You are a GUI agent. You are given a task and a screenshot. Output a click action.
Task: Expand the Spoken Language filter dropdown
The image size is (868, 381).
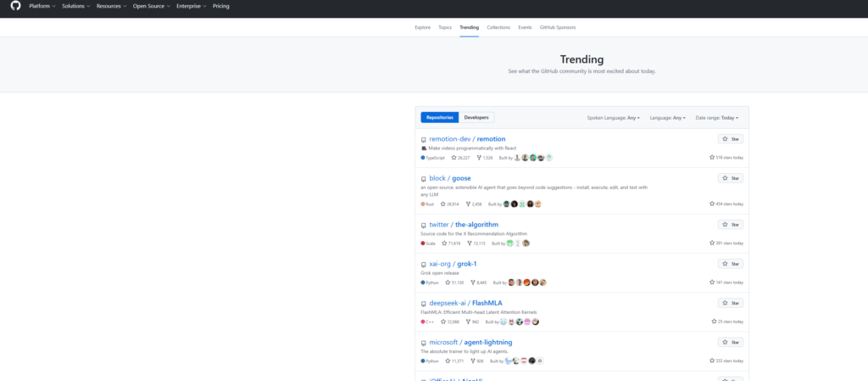click(x=613, y=118)
